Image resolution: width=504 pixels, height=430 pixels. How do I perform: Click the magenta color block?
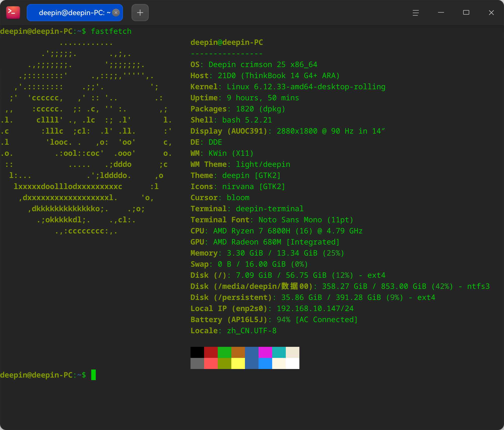[265, 352]
